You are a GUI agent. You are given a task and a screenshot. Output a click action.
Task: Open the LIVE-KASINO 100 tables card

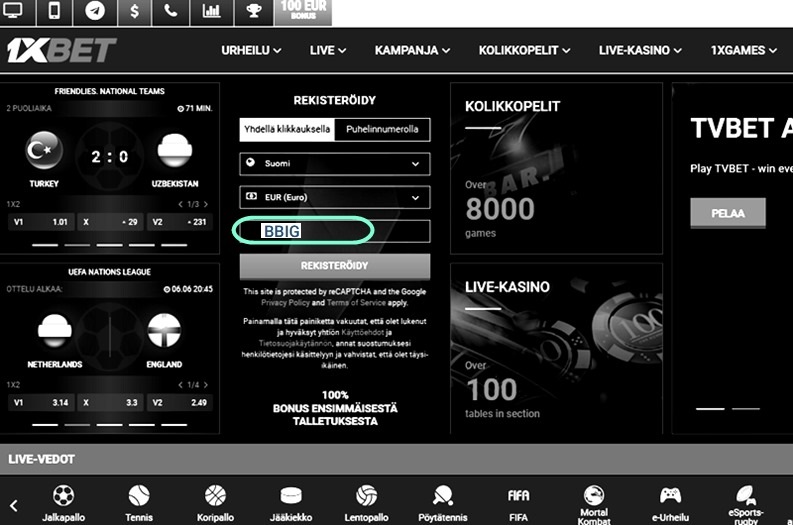(556, 348)
